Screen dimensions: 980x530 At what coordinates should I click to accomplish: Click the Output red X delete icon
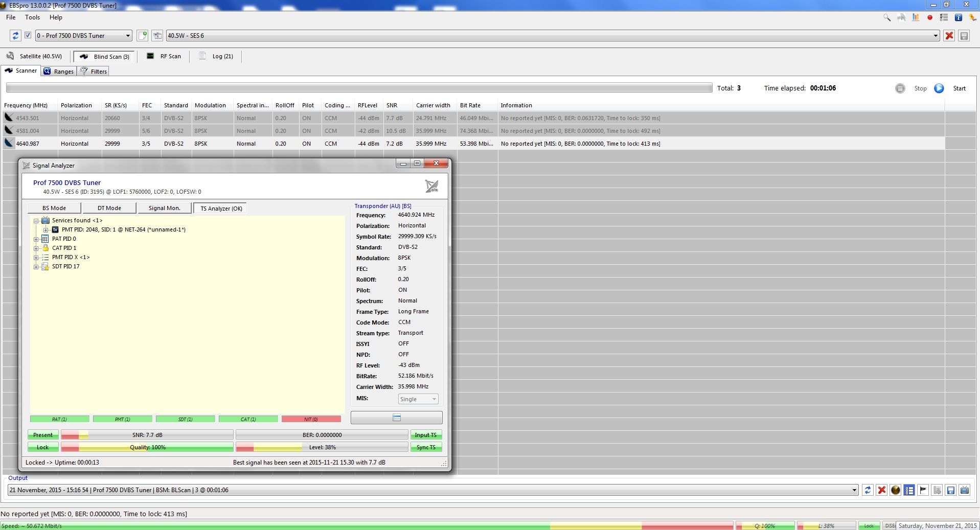[x=881, y=490]
